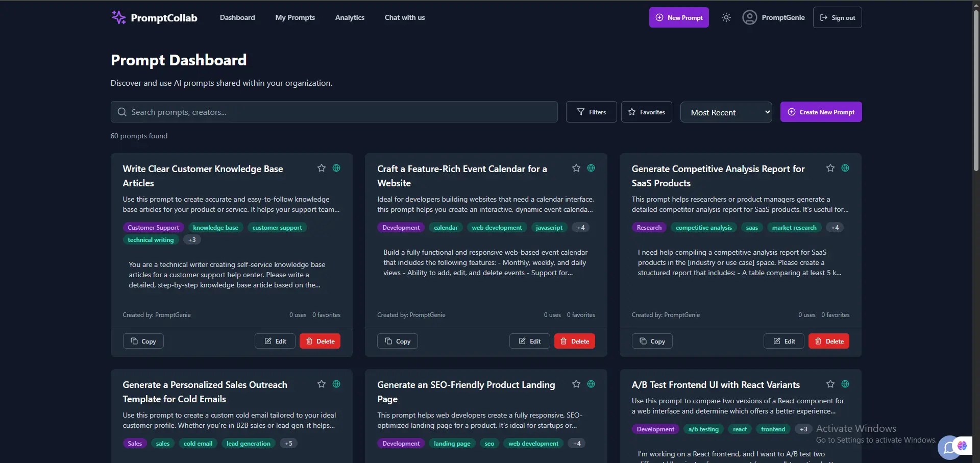
Task: Click the PromptCollab sparkle logo icon
Action: pyautogui.click(x=118, y=17)
